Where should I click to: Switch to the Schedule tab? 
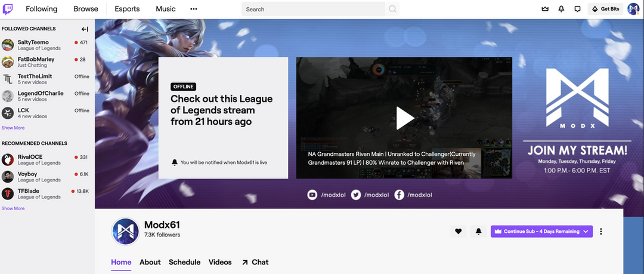(184, 262)
